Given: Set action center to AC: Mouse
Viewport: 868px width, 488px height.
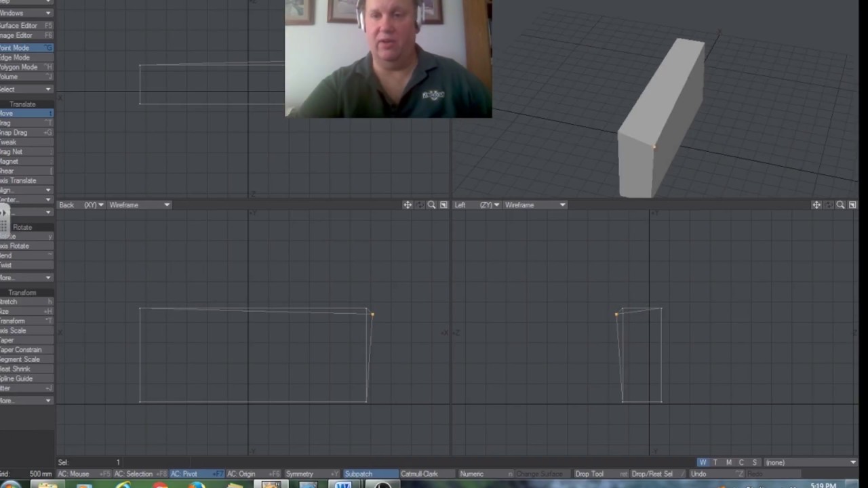Looking at the screenshot, I should 85,474.
